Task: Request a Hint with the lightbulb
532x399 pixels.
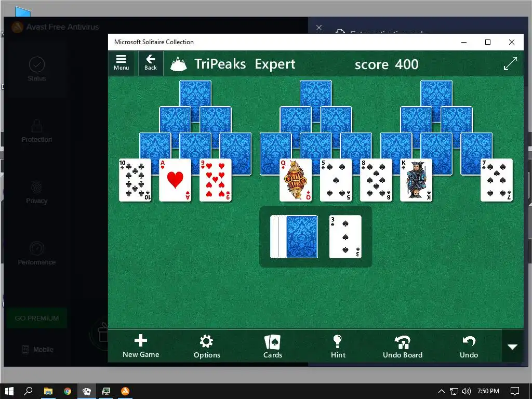Action: coord(338,346)
